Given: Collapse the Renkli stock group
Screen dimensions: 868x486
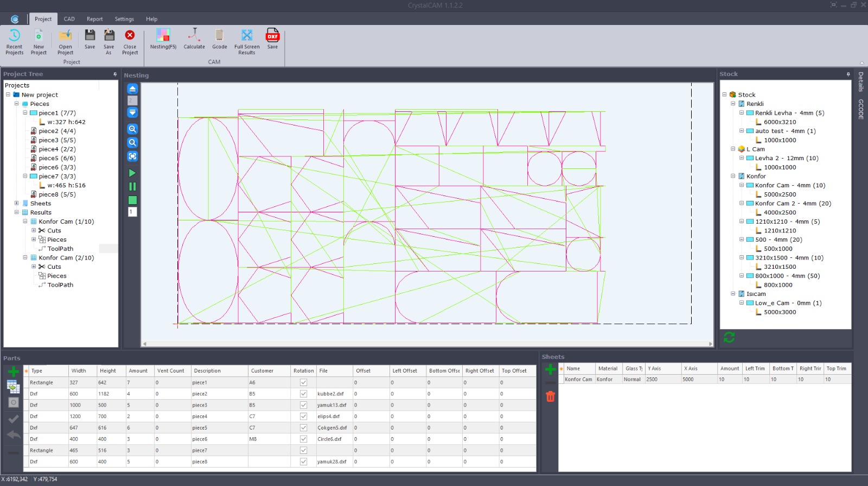Looking at the screenshot, I should (x=733, y=104).
